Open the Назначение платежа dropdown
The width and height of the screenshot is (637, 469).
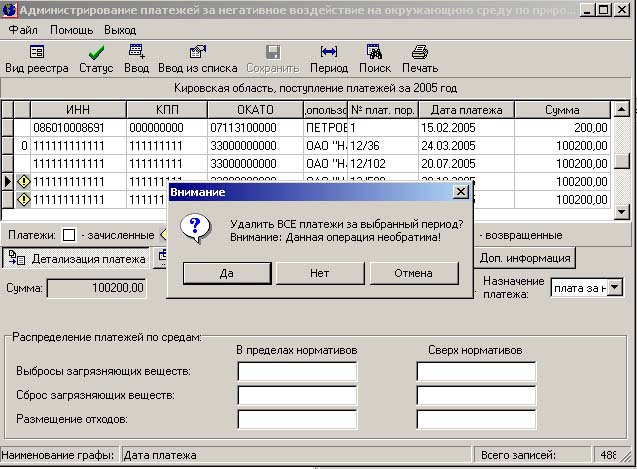(x=615, y=288)
